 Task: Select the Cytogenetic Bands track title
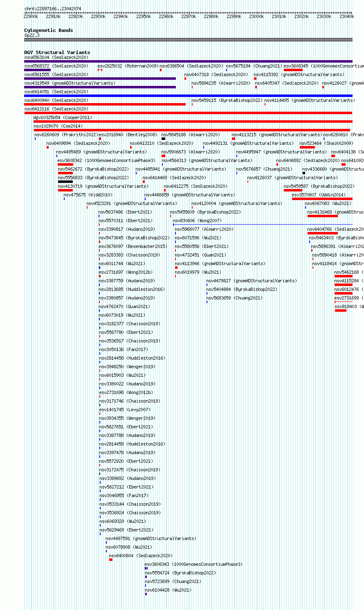(49, 30)
